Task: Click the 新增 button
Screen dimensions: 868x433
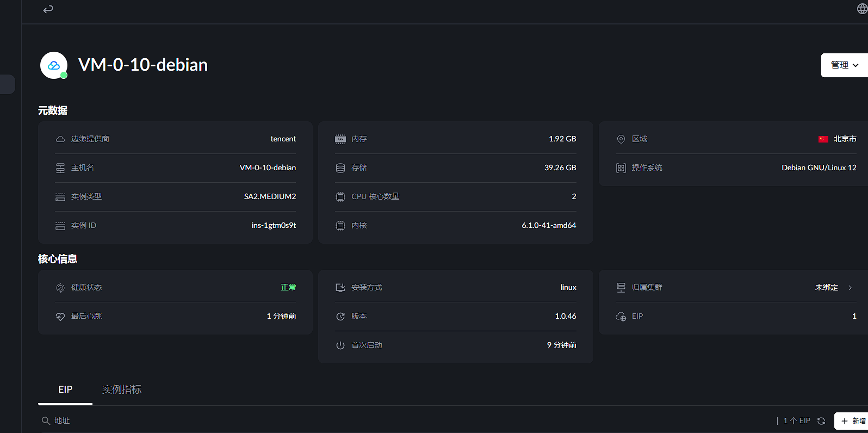Action: [853, 421]
